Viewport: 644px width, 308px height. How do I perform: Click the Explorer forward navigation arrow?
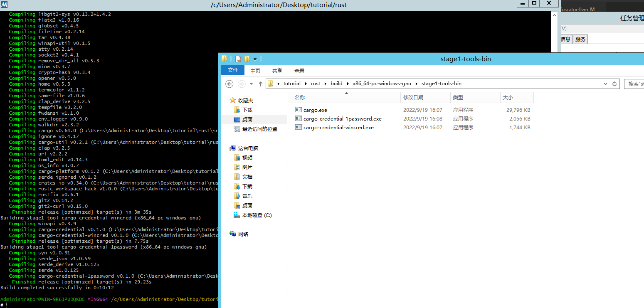click(x=242, y=84)
